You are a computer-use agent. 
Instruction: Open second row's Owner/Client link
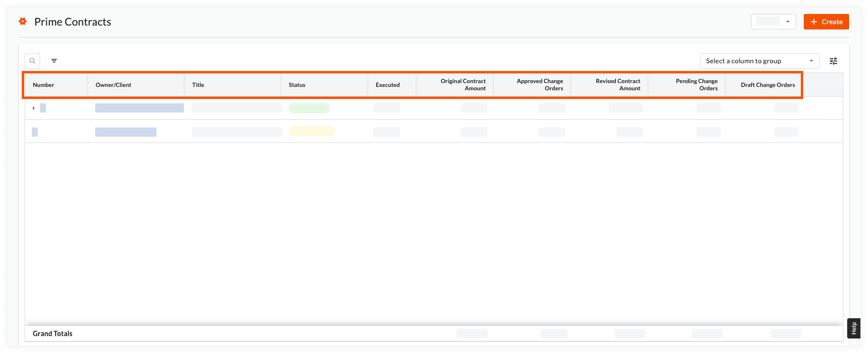pos(126,132)
